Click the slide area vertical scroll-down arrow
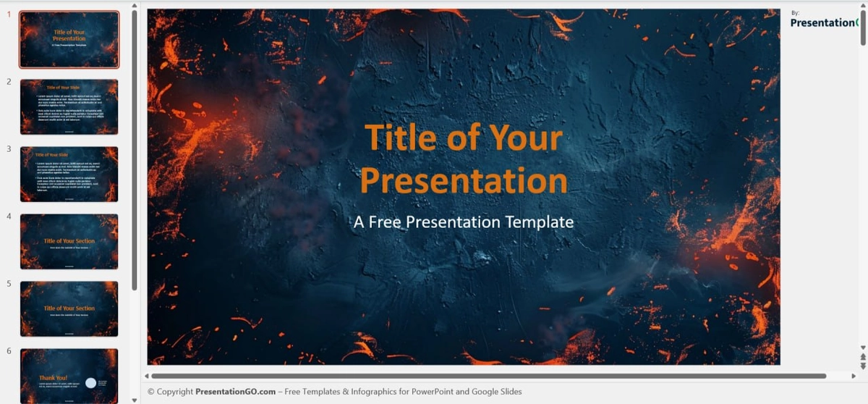 863,348
